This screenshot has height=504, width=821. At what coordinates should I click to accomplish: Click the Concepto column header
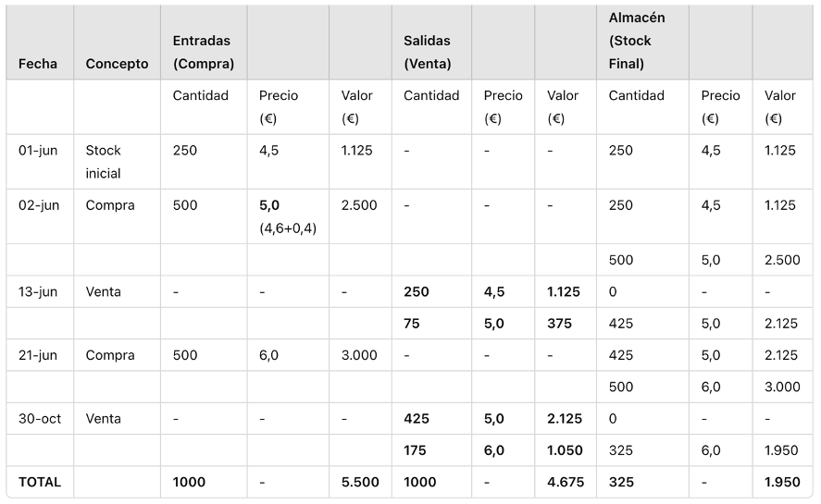[117, 64]
